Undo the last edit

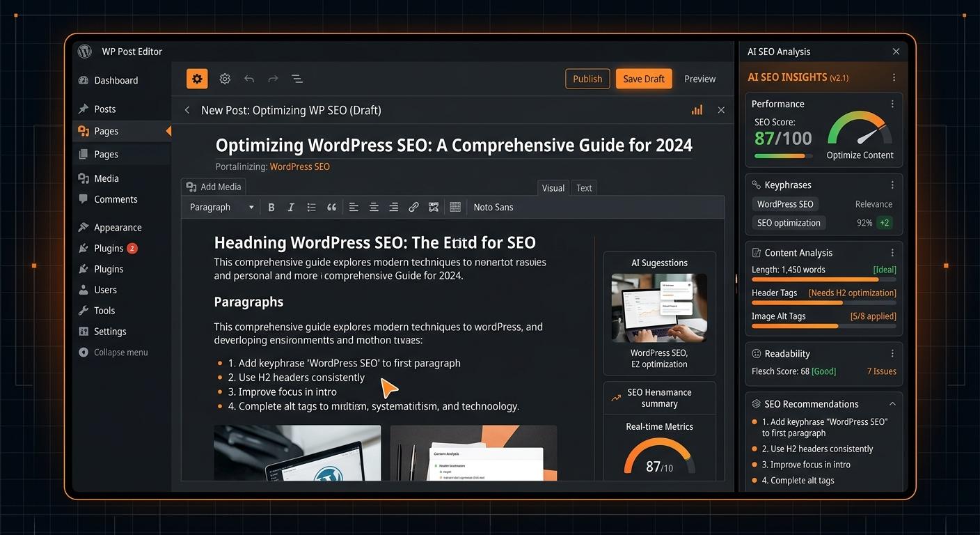(249, 79)
